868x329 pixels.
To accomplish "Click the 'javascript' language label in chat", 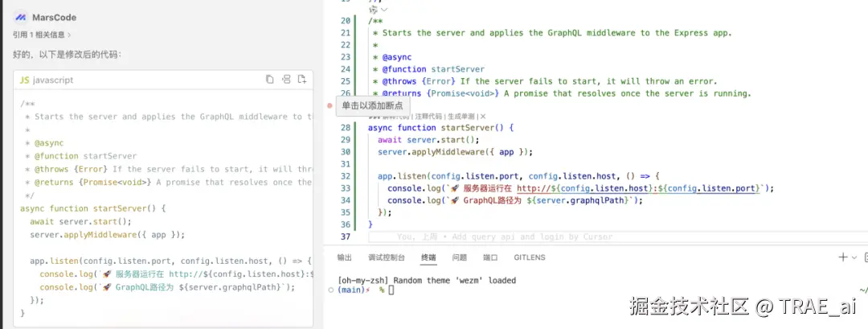I will click(53, 80).
